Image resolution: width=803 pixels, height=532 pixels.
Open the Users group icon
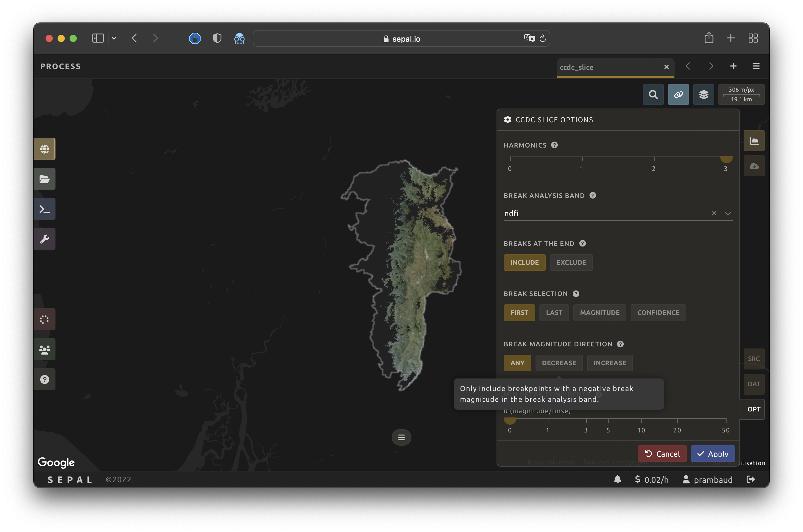(x=44, y=349)
